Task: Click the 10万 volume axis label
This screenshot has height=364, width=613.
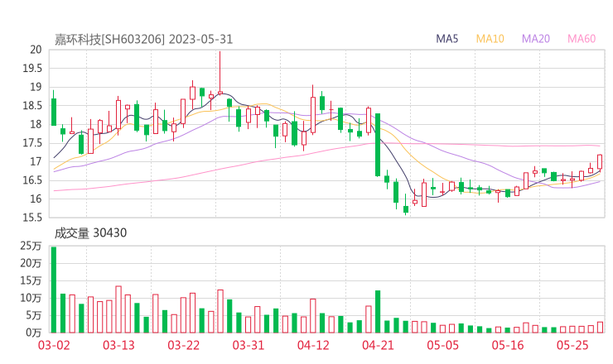Action: point(31,298)
